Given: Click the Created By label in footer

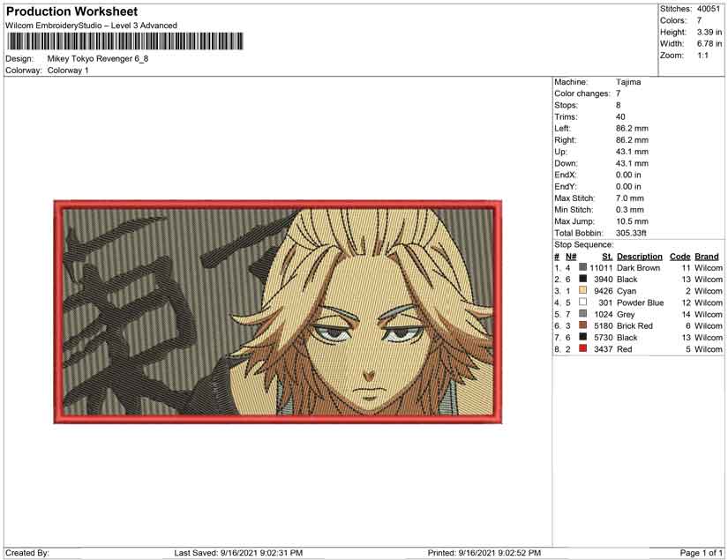Looking at the screenshot, I should coord(27,553).
